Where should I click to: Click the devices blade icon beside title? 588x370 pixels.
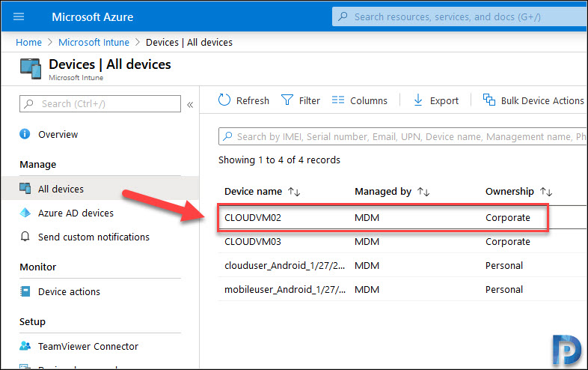(31, 69)
